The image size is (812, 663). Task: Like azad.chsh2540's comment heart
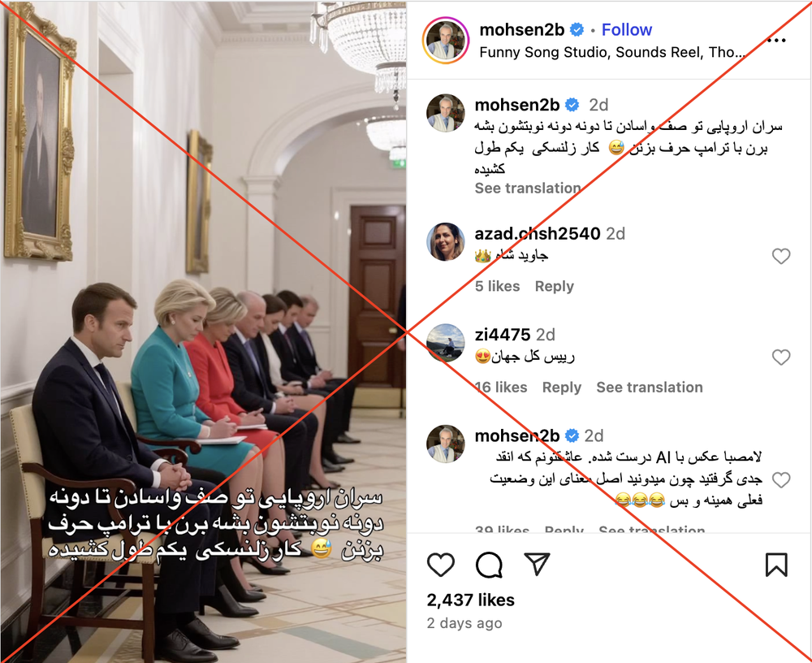click(781, 256)
